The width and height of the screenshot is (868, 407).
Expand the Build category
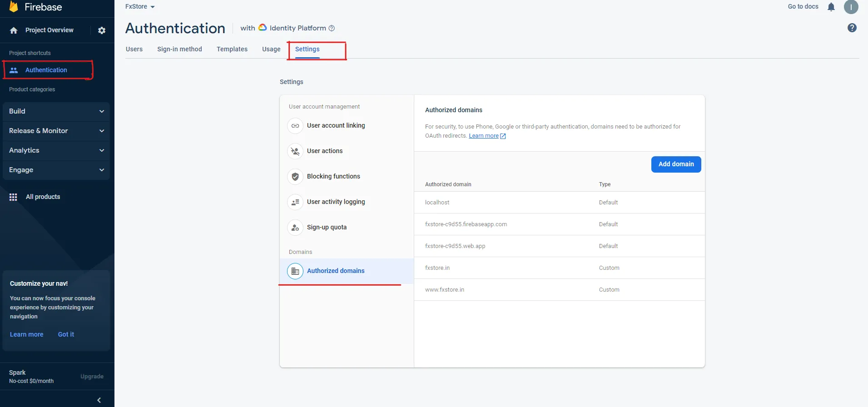pos(56,111)
